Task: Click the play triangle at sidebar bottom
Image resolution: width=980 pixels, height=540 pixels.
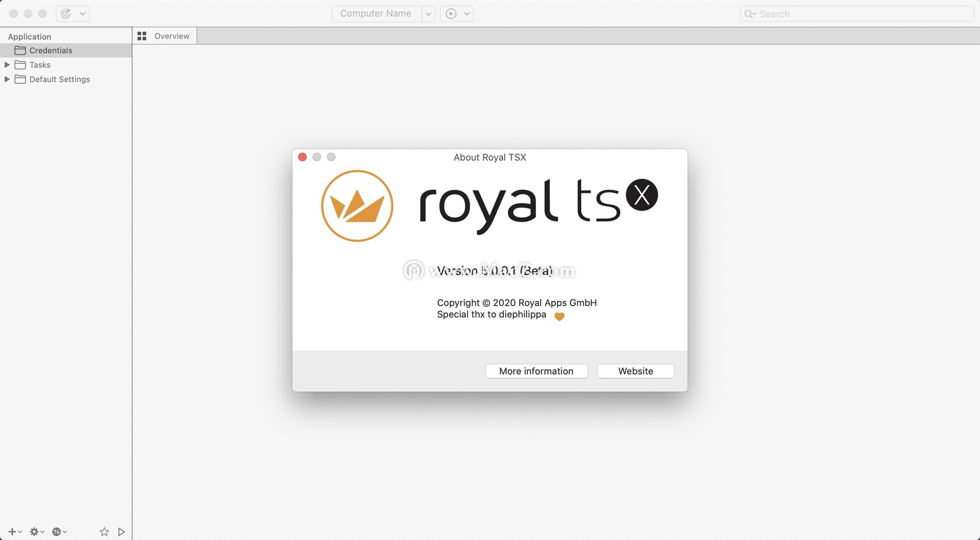Action: (x=121, y=532)
